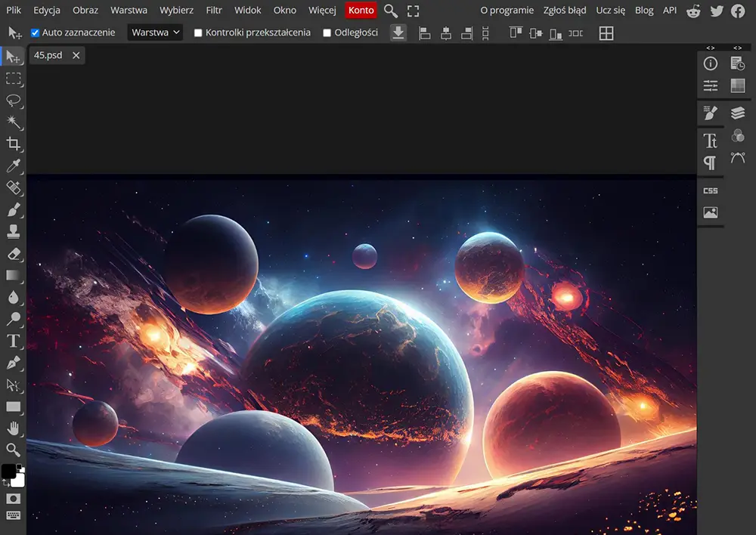Select the Path Select tool

coord(13,385)
